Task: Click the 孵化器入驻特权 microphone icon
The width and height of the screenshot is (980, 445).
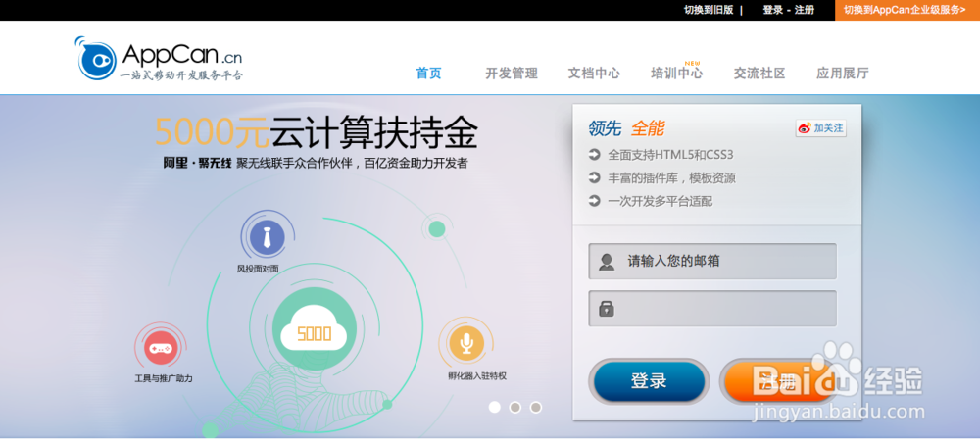Action: (x=465, y=344)
